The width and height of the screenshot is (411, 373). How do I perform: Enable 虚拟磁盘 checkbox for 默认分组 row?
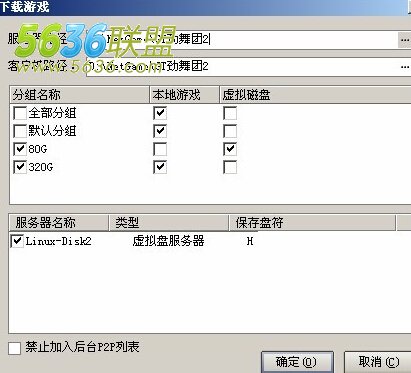[x=230, y=131]
